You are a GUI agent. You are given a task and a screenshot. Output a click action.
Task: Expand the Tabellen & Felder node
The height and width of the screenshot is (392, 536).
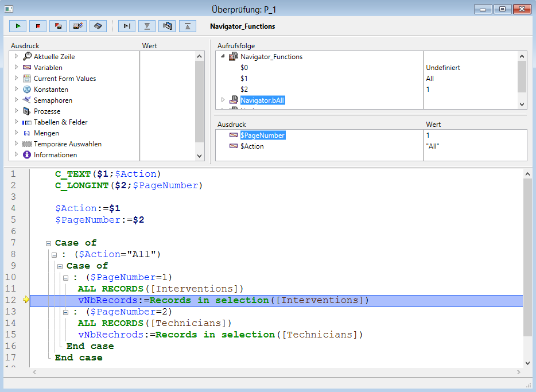16,122
